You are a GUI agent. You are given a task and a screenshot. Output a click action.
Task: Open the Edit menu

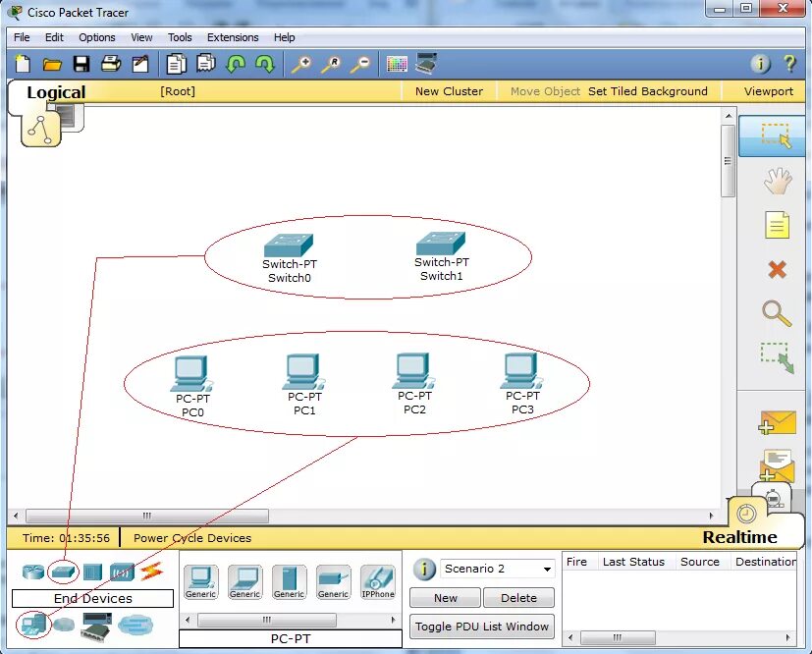(x=54, y=37)
